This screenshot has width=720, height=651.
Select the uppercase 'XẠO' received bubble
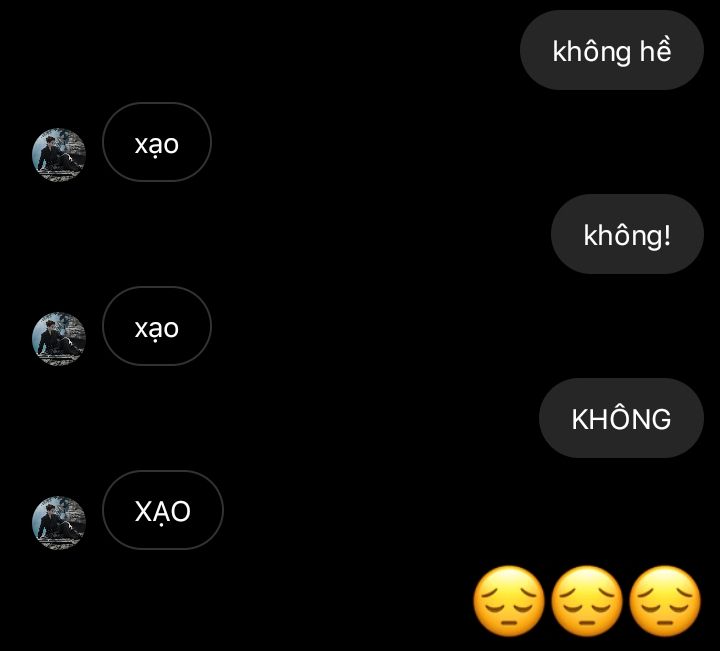point(163,510)
